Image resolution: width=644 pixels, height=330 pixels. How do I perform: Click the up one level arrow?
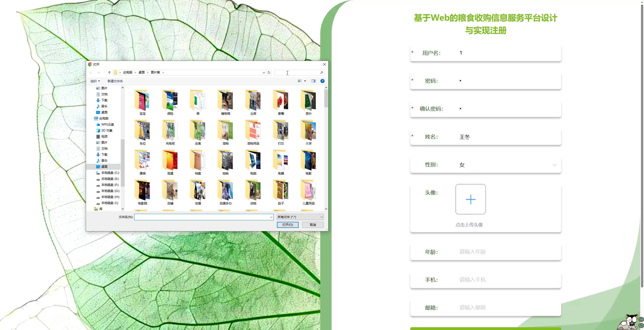109,72
